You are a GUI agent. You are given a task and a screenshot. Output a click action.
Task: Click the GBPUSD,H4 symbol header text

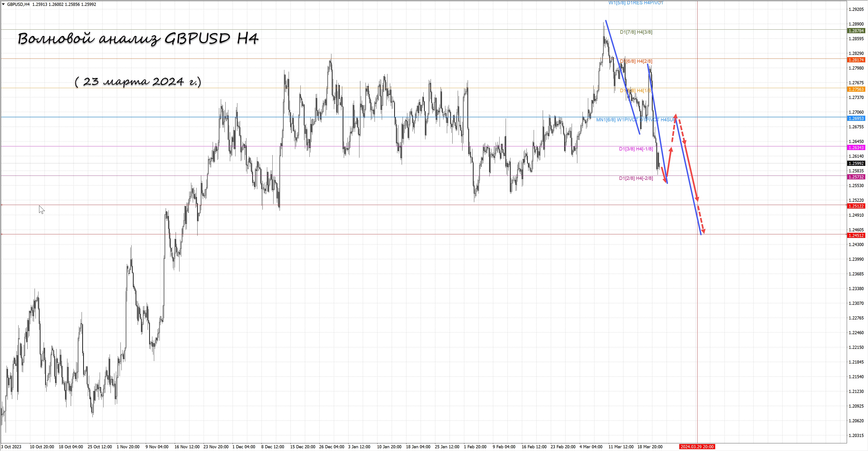[x=18, y=4]
